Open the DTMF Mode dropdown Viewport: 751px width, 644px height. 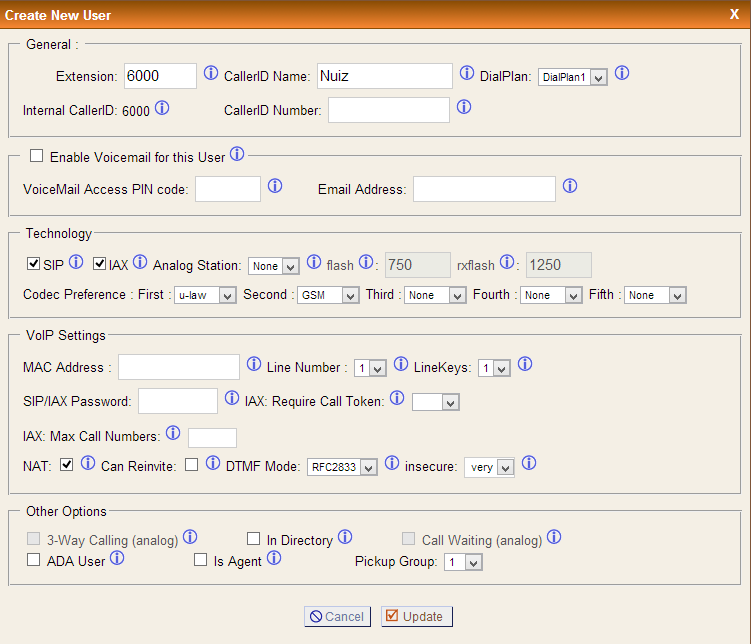(x=342, y=467)
